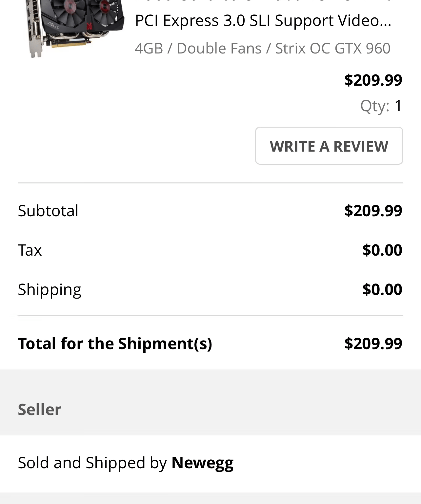Screen dimensions: 421x504
Task: Tap the Tax label
Action: pos(30,250)
